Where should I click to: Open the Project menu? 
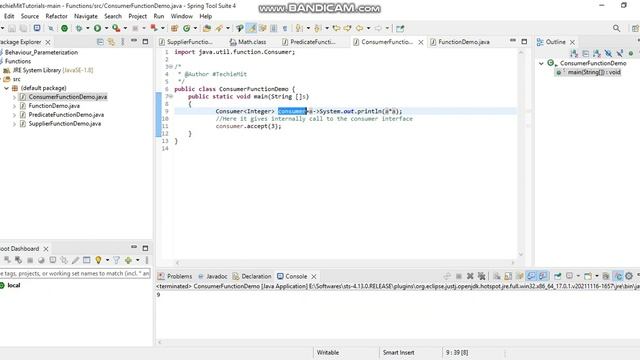click(x=137, y=16)
